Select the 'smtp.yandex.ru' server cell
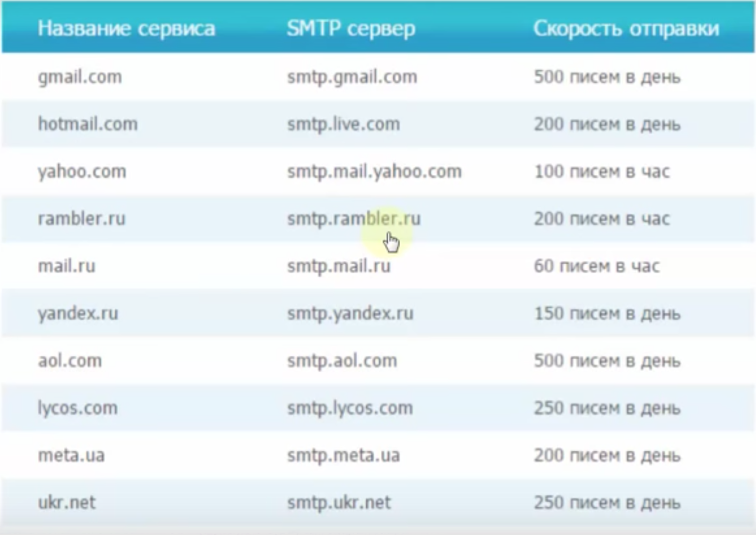756x535 pixels. tap(350, 313)
